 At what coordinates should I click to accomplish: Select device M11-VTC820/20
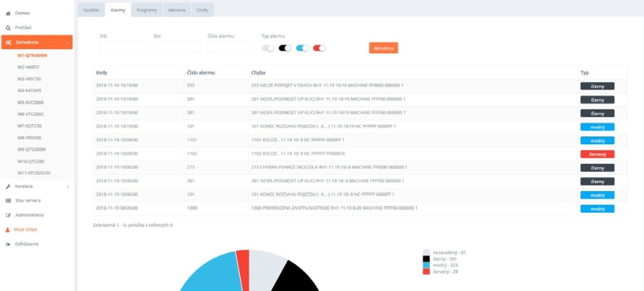point(34,173)
